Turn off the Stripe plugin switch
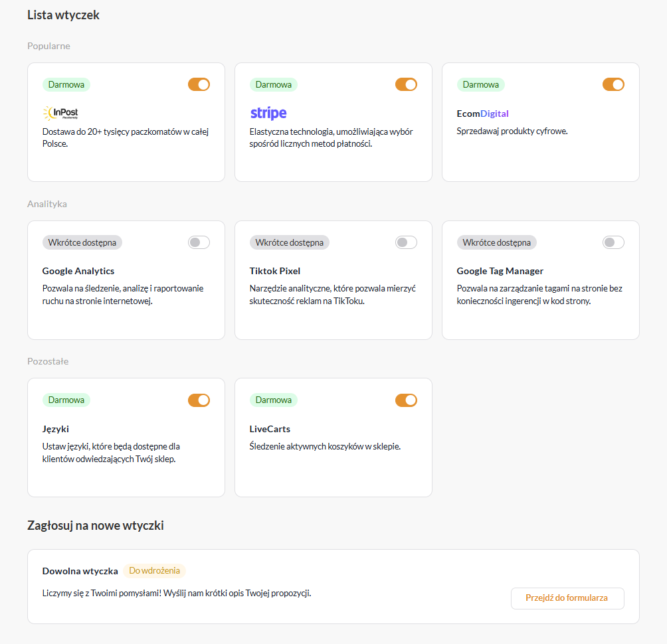667x644 pixels. [406, 84]
